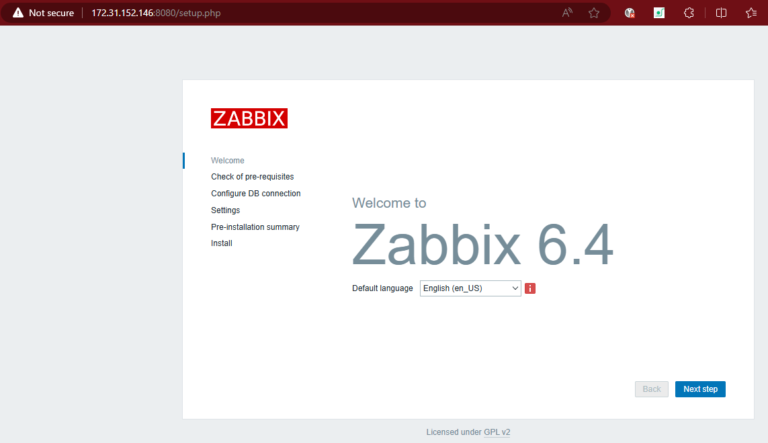Click the Next step button
This screenshot has width=768, height=443.
(x=700, y=389)
